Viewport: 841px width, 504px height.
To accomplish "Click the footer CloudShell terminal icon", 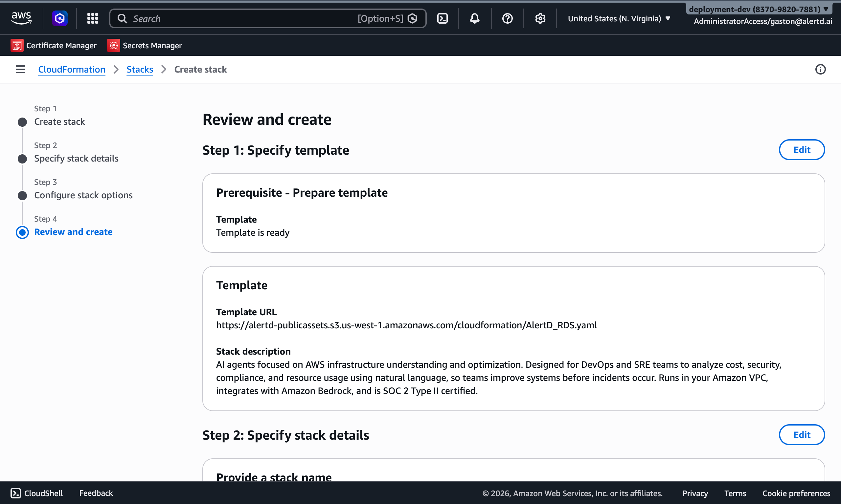I will click(16, 493).
